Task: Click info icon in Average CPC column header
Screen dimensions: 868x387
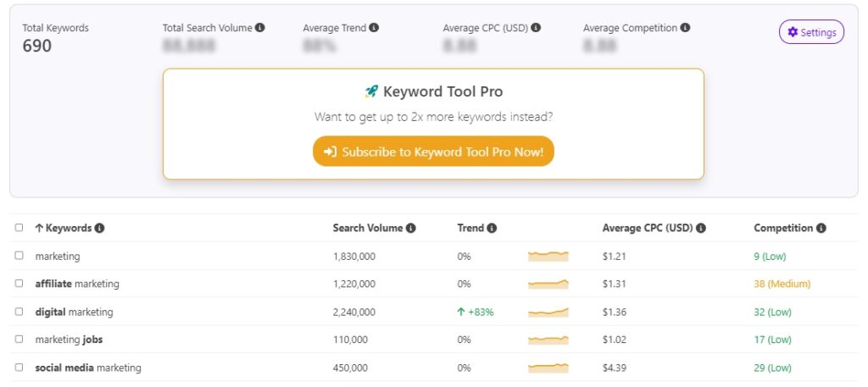Action: (x=701, y=228)
